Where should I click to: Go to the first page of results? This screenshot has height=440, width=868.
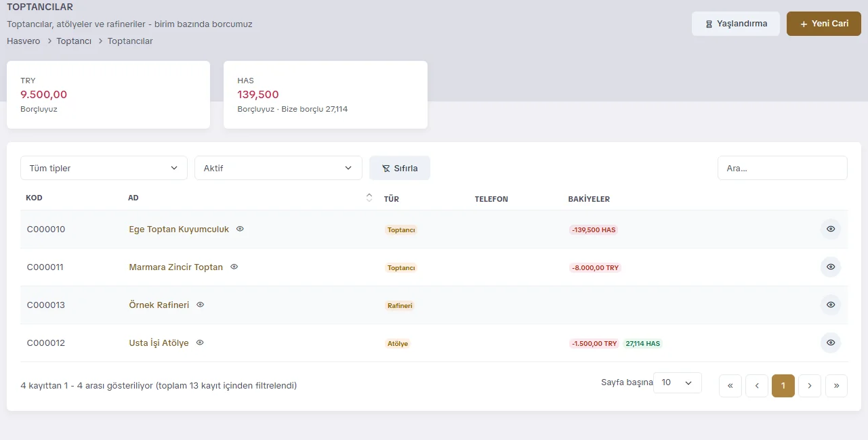(x=730, y=386)
